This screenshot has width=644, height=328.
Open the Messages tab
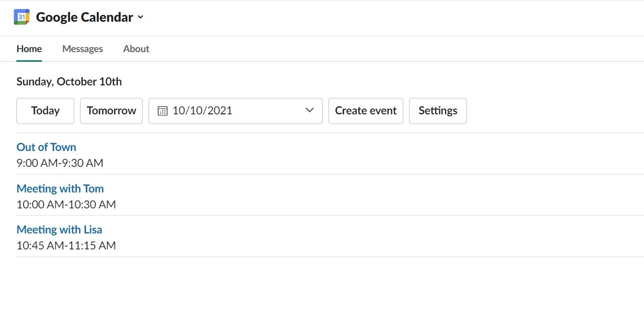pos(82,49)
